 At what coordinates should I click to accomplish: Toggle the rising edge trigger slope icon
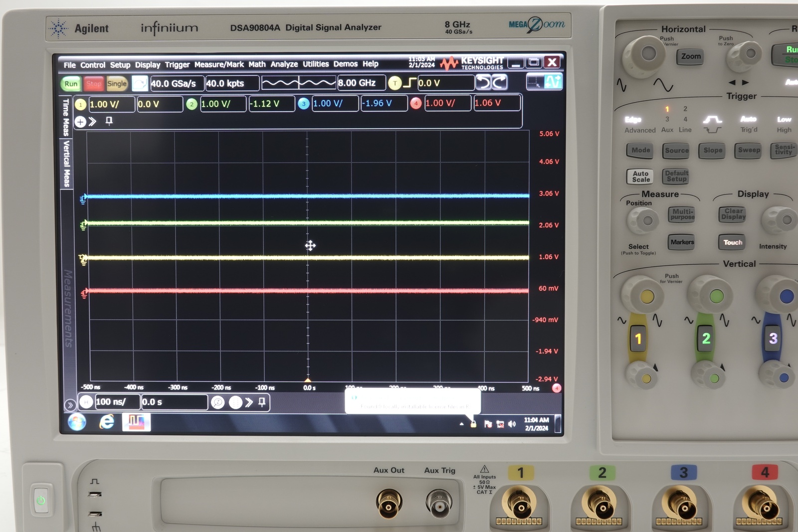409,83
